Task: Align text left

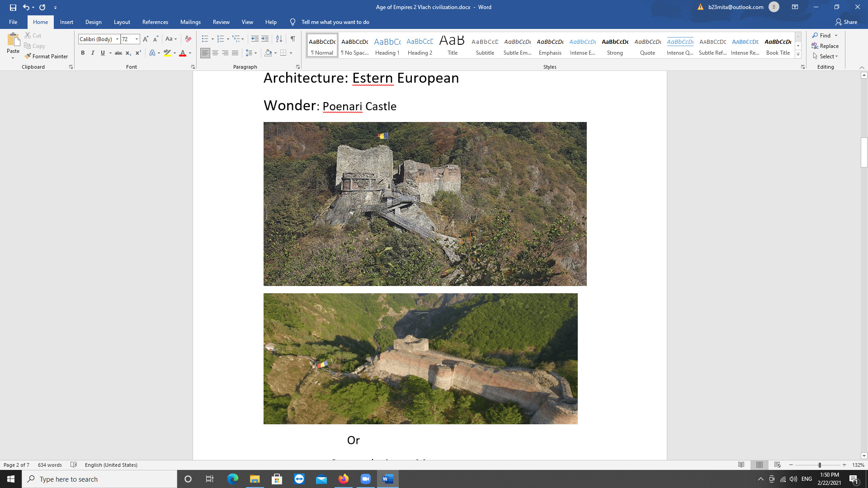Action: (205, 53)
